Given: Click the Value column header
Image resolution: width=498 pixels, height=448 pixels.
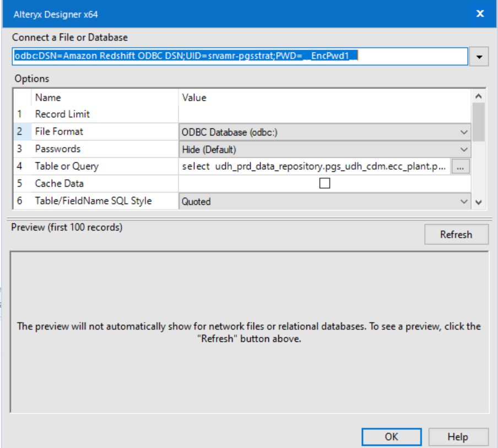Looking at the screenshot, I should (192, 97).
